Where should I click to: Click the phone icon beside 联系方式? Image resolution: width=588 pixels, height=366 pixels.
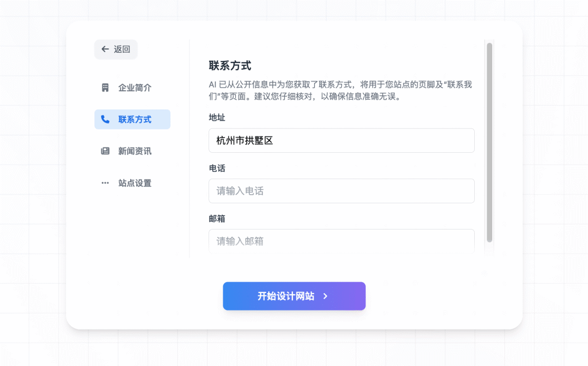click(105, 120)
